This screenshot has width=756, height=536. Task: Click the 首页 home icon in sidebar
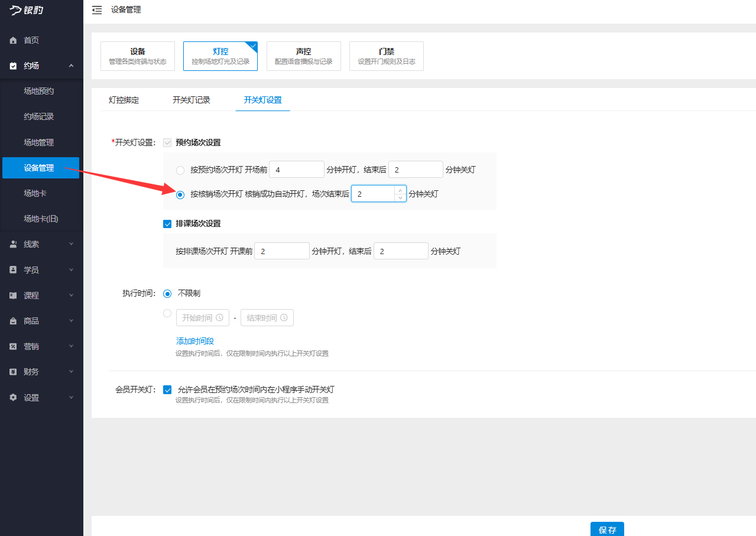pyautogui.click(x=13, y=40)
